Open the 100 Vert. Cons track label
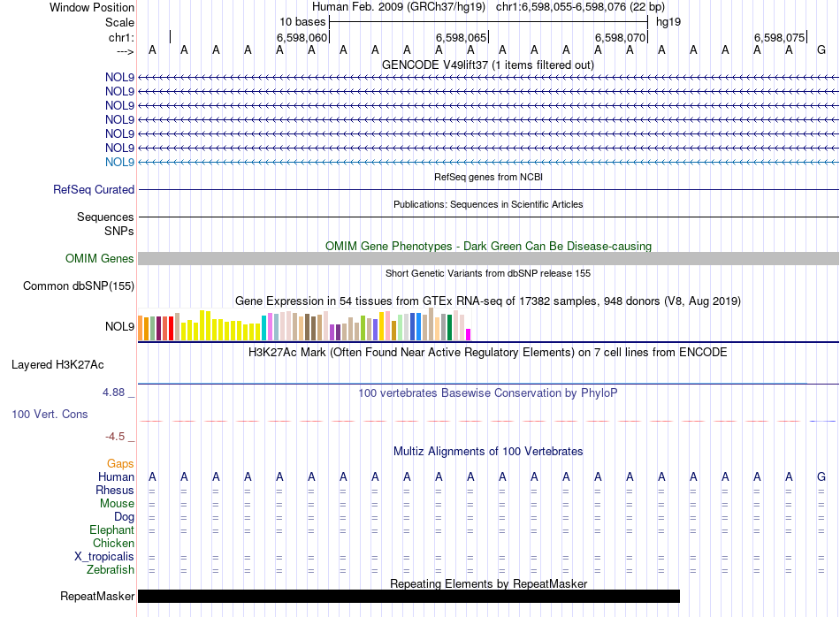This screenshot has width=840, height=617. point(50,414)
